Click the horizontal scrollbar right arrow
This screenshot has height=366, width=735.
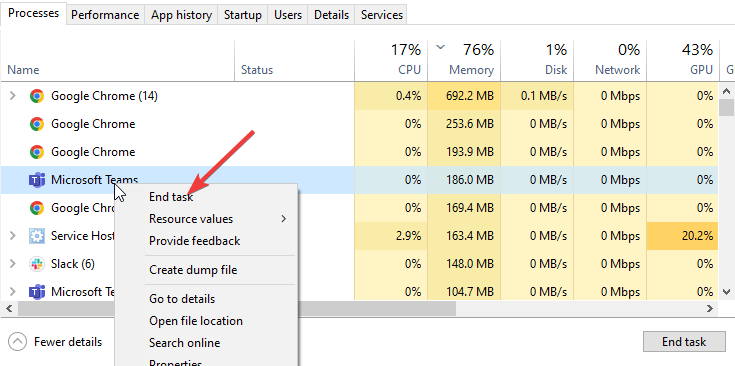coord(710,308)
